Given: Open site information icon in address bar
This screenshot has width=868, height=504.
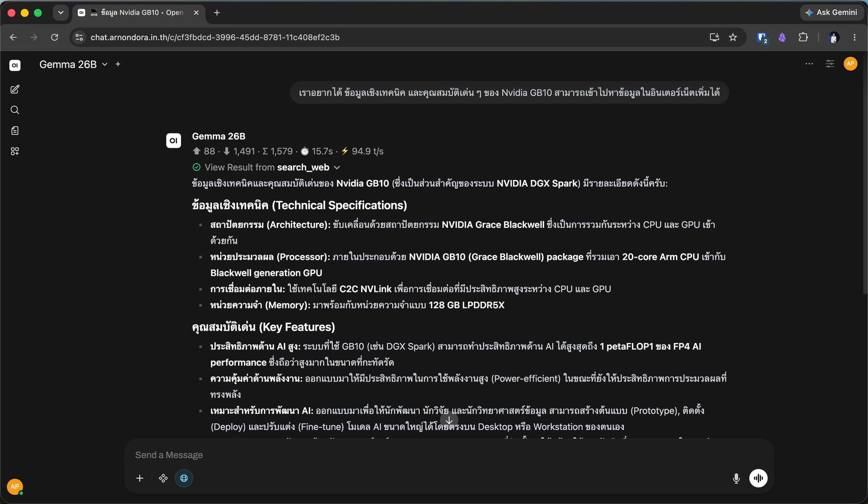Looking at the screenshot, I should (x=79, y=37).
